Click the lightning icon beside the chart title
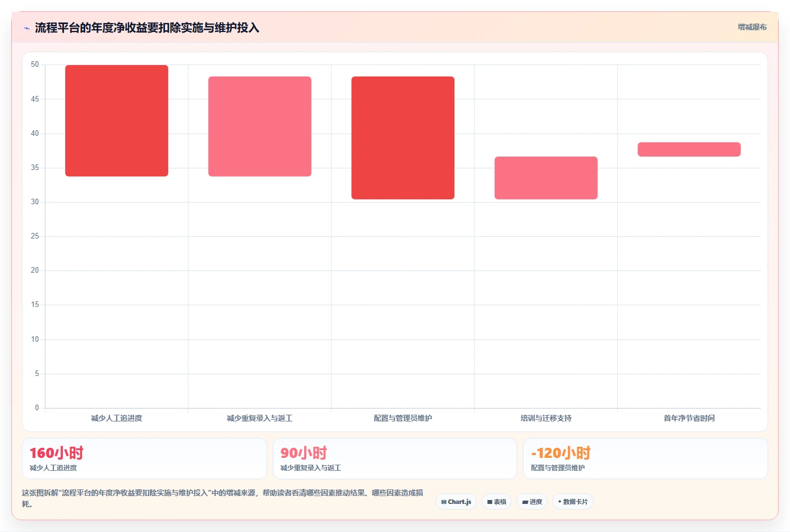 pos(26,28)
